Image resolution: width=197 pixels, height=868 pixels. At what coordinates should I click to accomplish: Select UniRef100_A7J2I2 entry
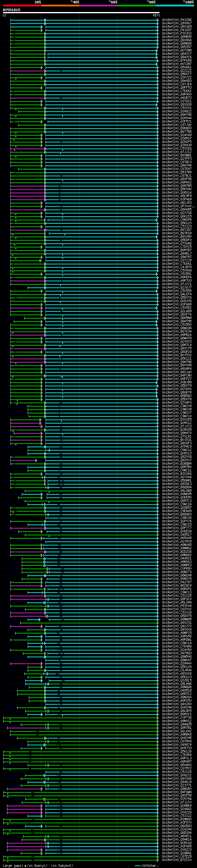pos(176,152)
